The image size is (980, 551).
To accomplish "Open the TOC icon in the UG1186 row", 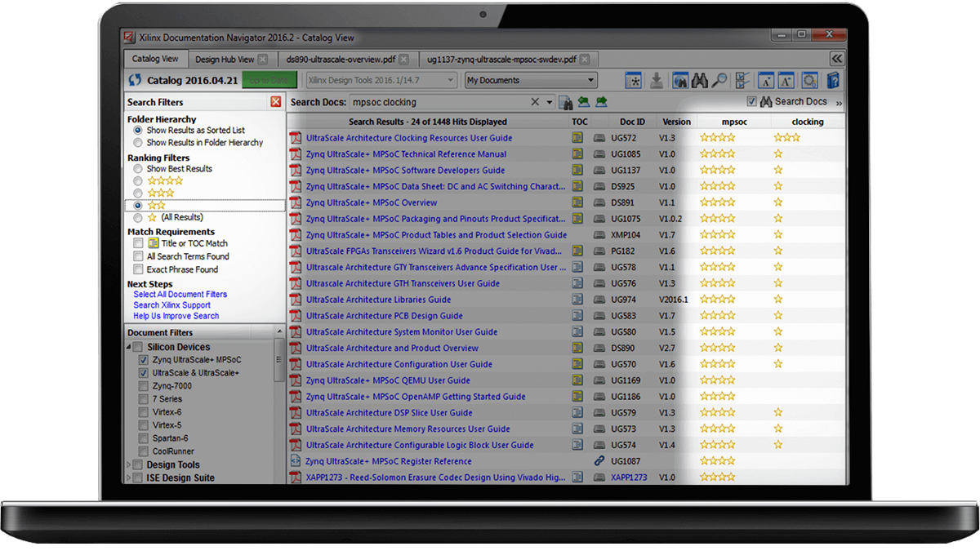I will (x=577, y=397).
